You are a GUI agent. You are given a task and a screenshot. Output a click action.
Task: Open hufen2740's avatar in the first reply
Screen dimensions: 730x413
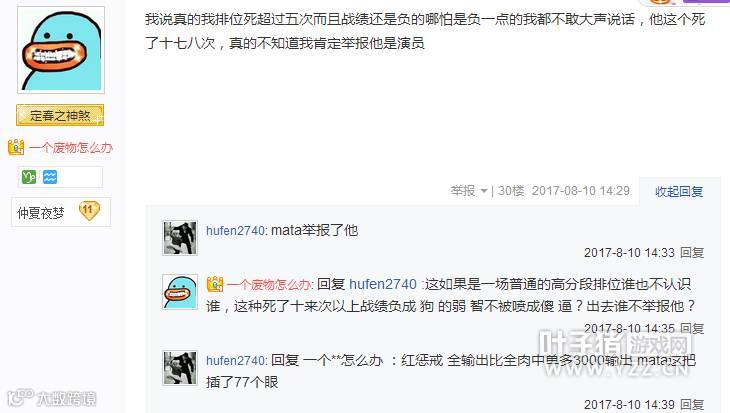[180, 238]
